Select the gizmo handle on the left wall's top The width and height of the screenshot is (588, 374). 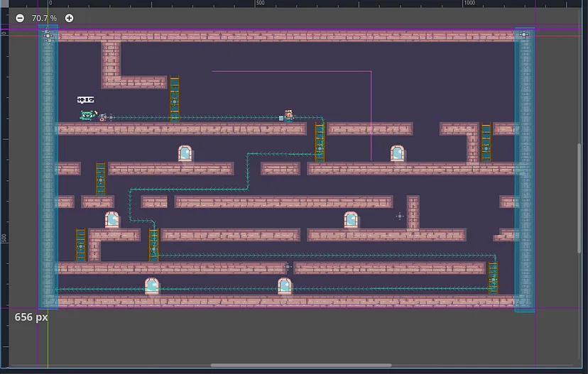coord(48,35)
